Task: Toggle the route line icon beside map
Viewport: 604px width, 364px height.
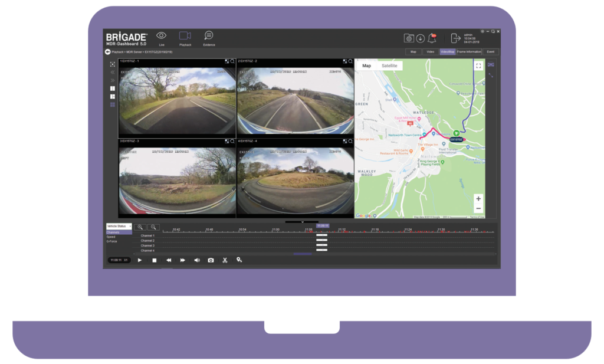Action: (491, 76)
